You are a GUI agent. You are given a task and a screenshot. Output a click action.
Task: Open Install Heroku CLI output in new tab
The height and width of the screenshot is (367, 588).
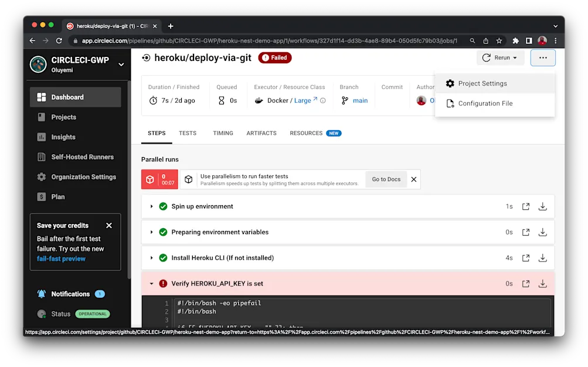[x=526, y=258]
